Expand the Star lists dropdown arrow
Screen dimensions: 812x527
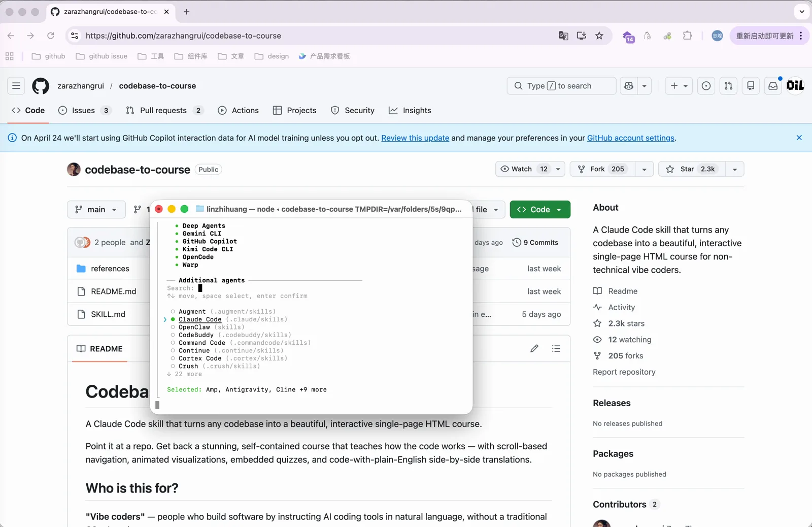[735, 169]
